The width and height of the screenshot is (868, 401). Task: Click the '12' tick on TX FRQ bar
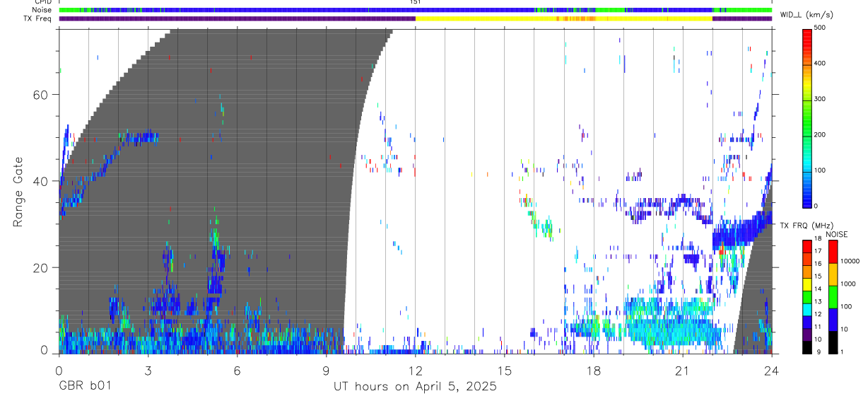coord(818,314)
